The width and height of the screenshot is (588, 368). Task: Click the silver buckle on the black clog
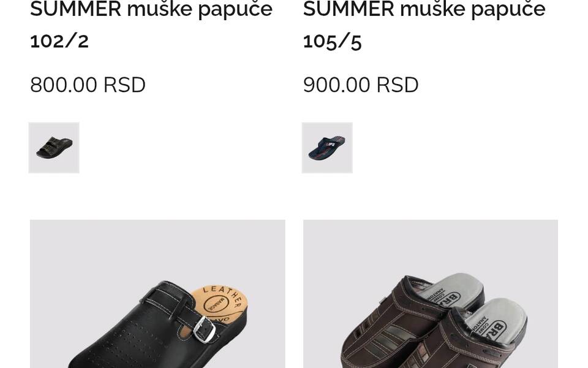205,329
